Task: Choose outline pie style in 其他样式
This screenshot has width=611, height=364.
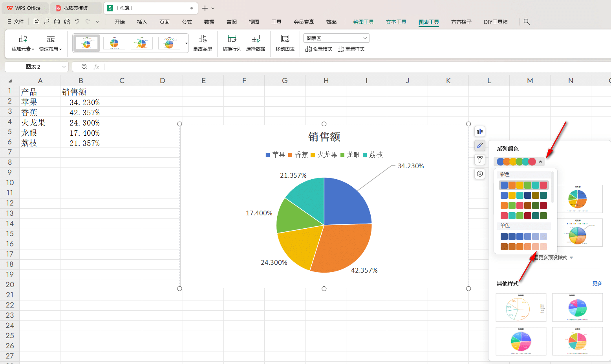Action: click(521, 308)
